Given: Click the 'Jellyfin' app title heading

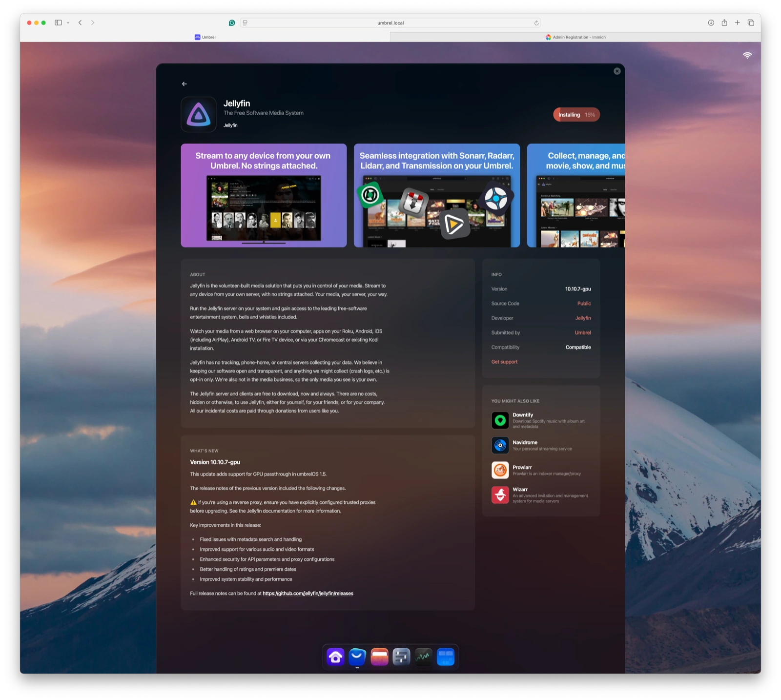Looking at the screenshot, I should [x=237, y=103].
